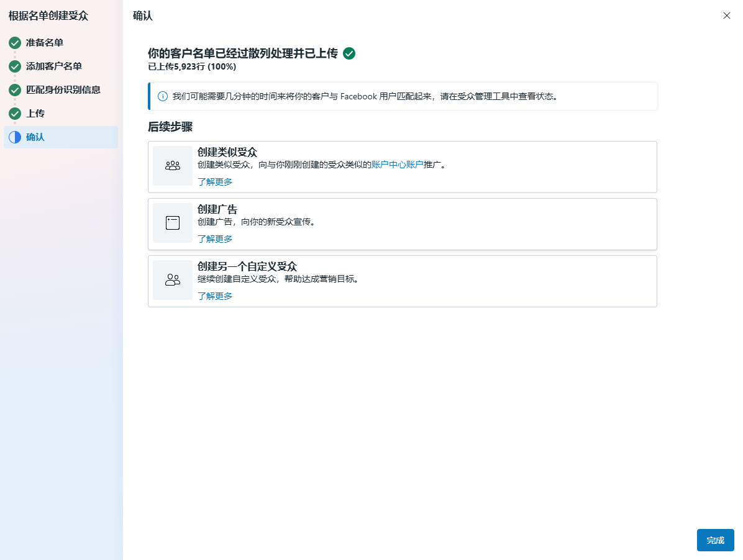Click 了解更多 under 创建类似受众
This screenshot has width=743, height=560.
[x=215, y=182]
